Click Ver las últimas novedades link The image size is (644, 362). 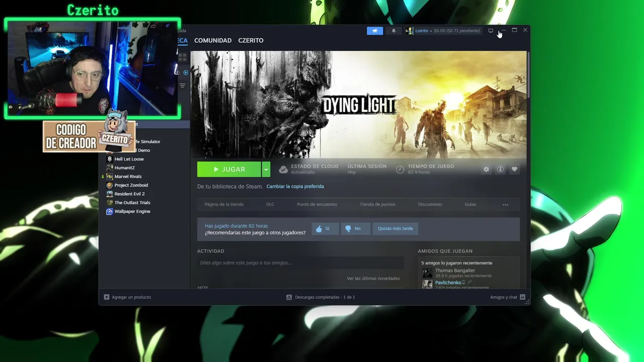(x=373, y=278)
